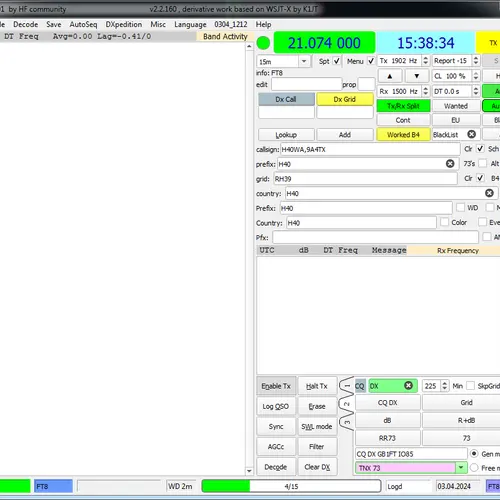Click the Tx/Rx Split button

403,106
